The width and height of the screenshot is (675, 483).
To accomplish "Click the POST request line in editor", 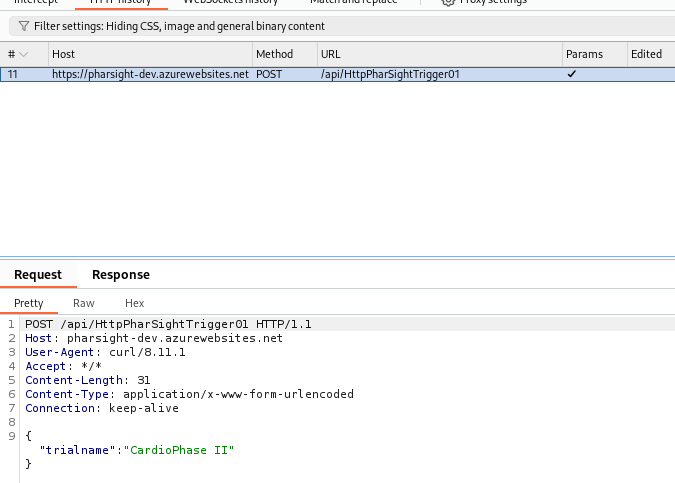I will (x=168, y=324).
